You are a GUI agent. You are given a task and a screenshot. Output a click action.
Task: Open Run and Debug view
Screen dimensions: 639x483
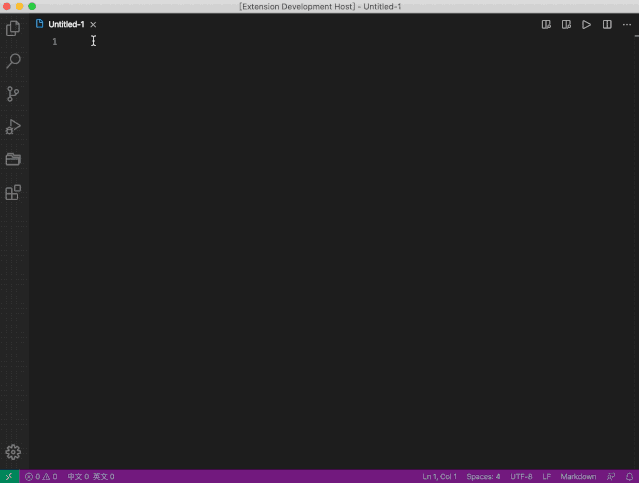pos(13,127)
